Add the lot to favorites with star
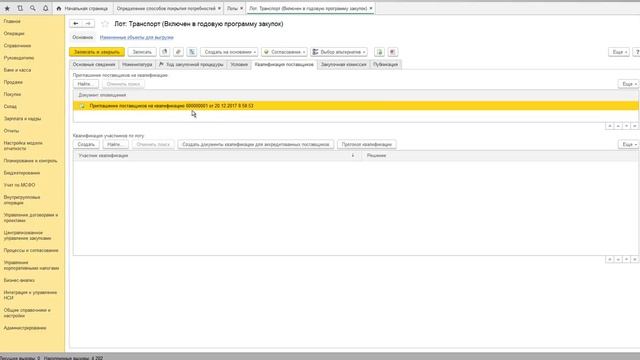This screenshot has width=640, height=360. [105, 24]
